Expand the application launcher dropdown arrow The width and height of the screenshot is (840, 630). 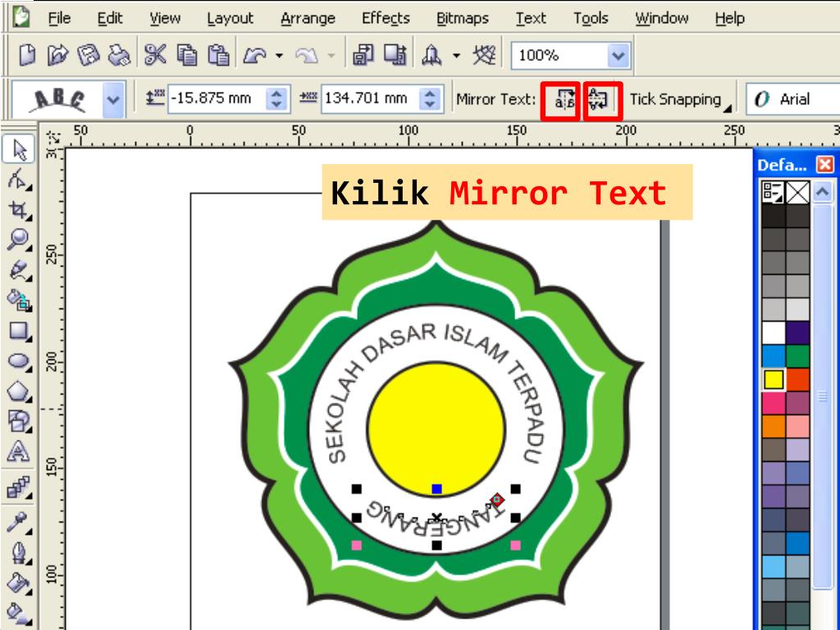(456, 55)
